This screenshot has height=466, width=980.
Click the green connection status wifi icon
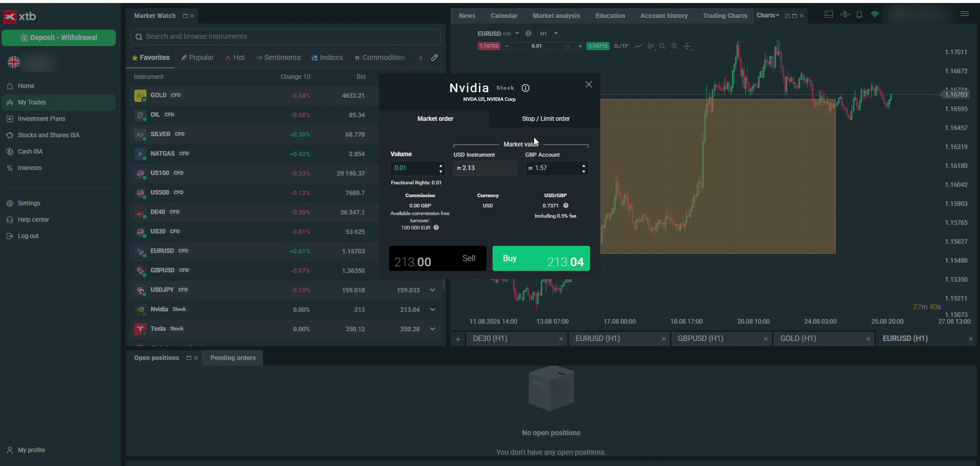[x=875, y=15]
